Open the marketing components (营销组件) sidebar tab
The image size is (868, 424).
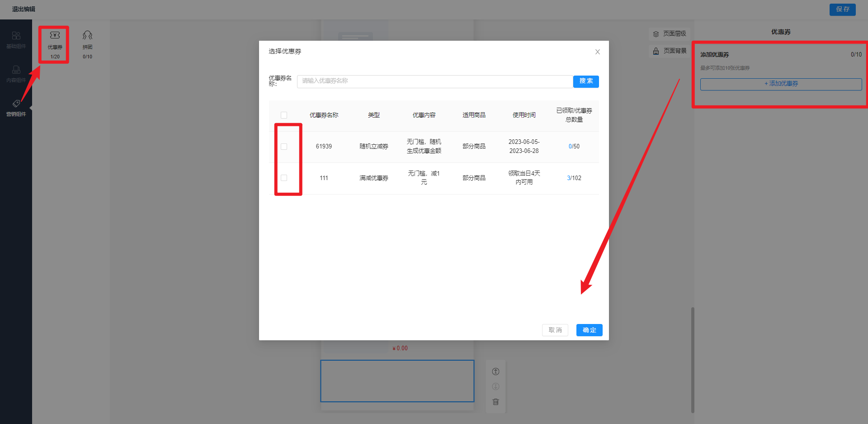[16, 108]
